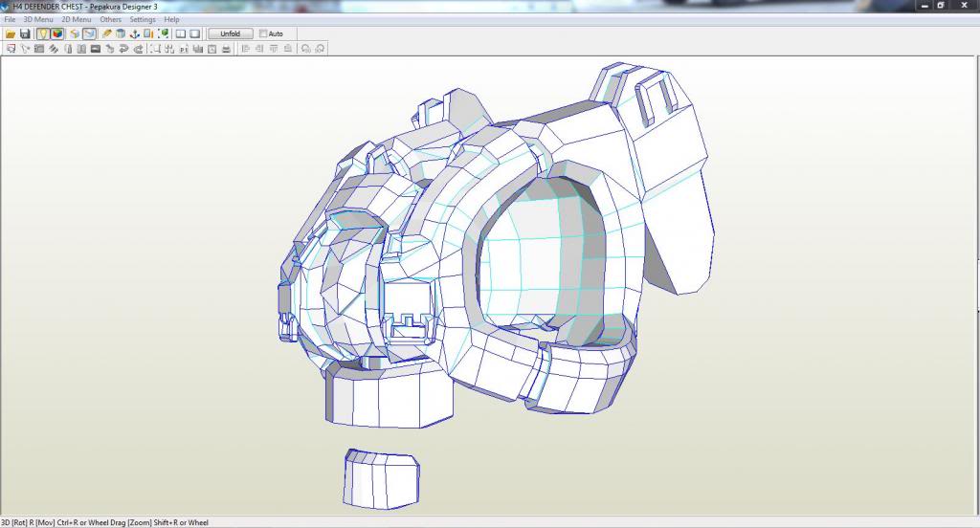Click the dotted square snap icon
The width and height of the screenshot is (980, 528).
(x=155, y=49)
